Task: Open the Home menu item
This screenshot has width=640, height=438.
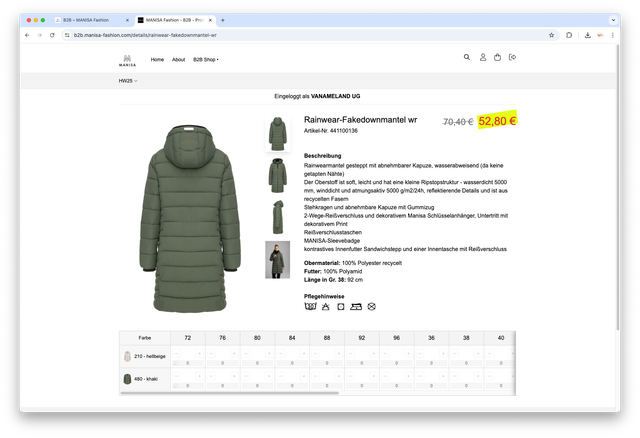Action: click(157, 59)
